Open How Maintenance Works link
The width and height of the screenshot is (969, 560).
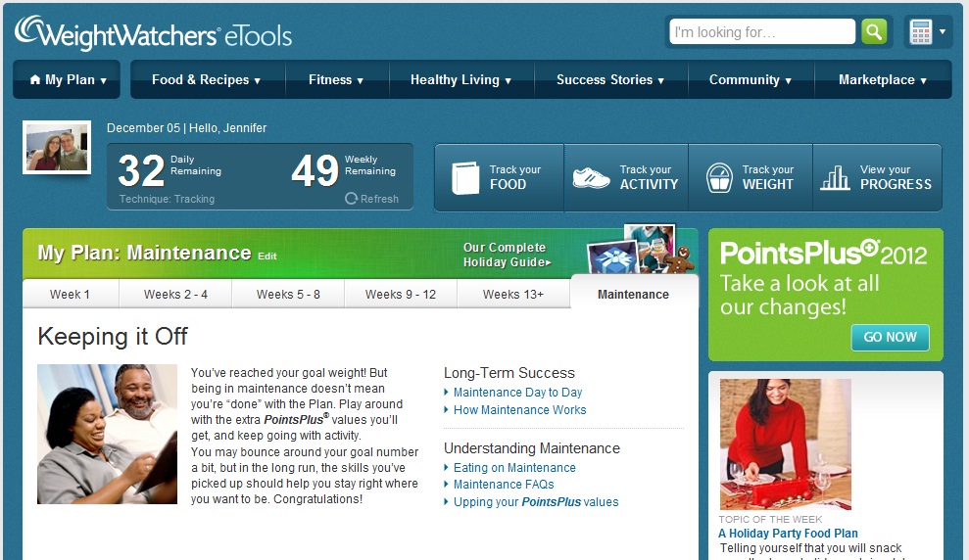click(x=519, y=409)
